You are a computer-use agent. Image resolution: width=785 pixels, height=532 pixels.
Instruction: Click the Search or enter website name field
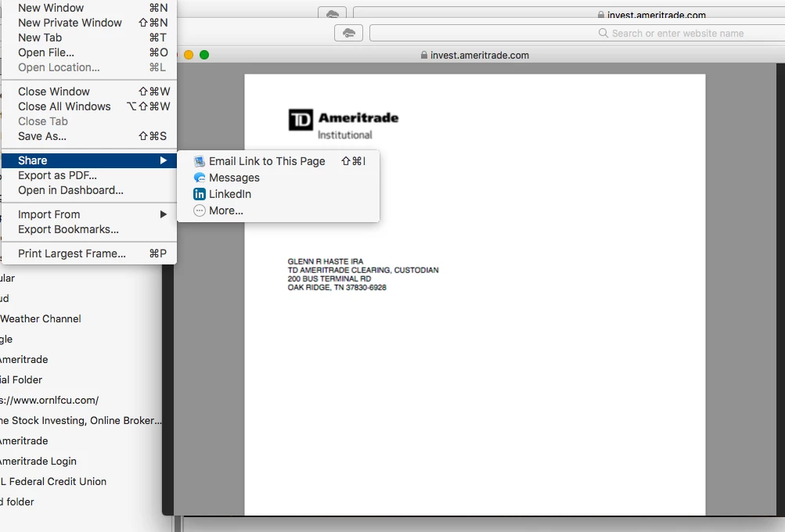click(x=577, y=33)
